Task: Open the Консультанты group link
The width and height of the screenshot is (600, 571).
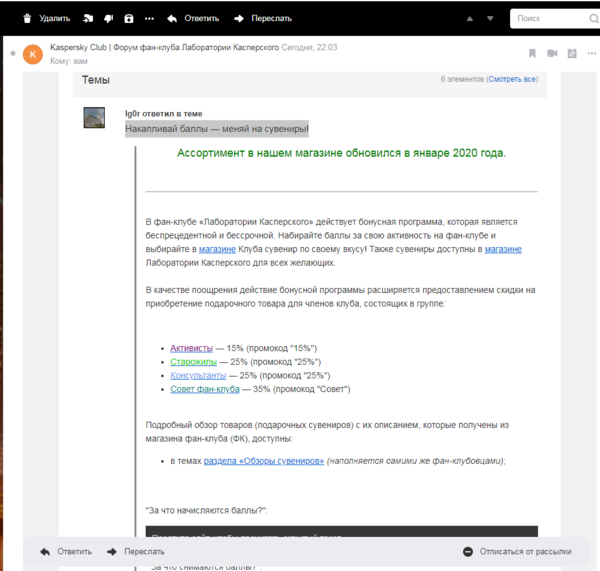Action: click(198, 375)
